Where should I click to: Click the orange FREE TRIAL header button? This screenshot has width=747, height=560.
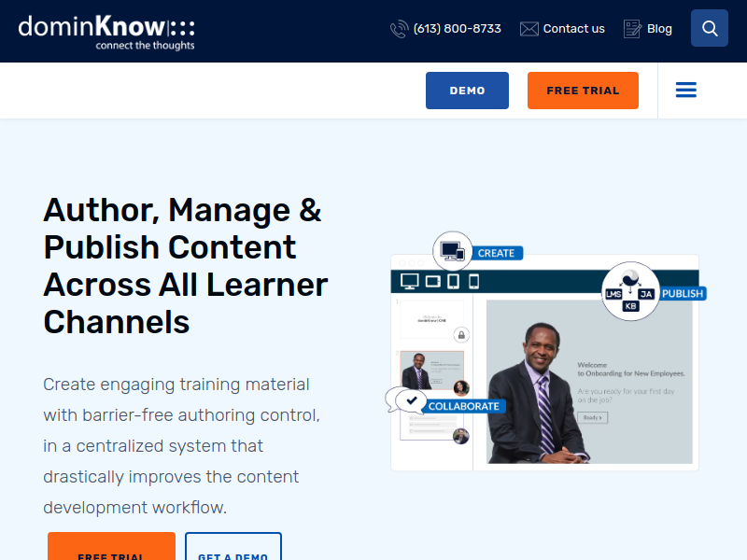coord(583,91)
